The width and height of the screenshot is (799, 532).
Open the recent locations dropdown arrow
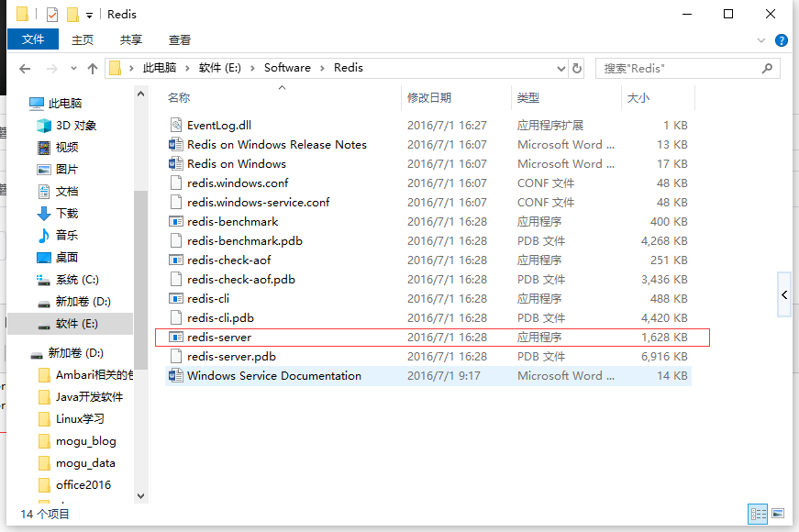coord(74,68)
